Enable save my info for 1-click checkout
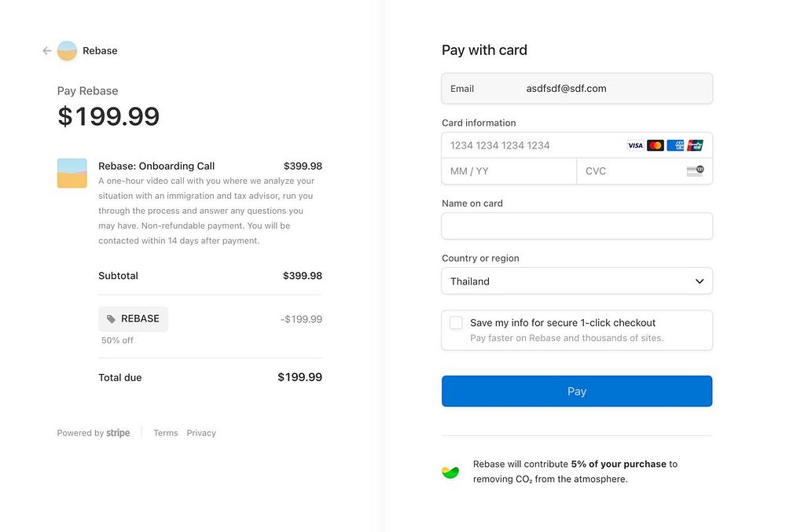This screenshot has width=786, height=532. [x=456, y=323]
